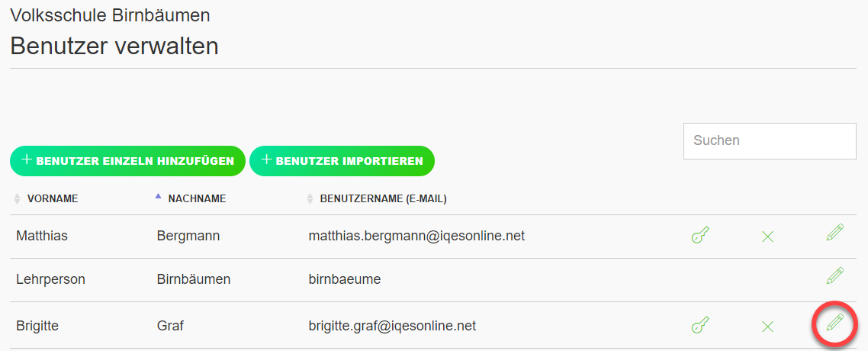Screen dimensions: 868x351
Task: Sort table by Vorname column arrows
Action: pos(17,198)
